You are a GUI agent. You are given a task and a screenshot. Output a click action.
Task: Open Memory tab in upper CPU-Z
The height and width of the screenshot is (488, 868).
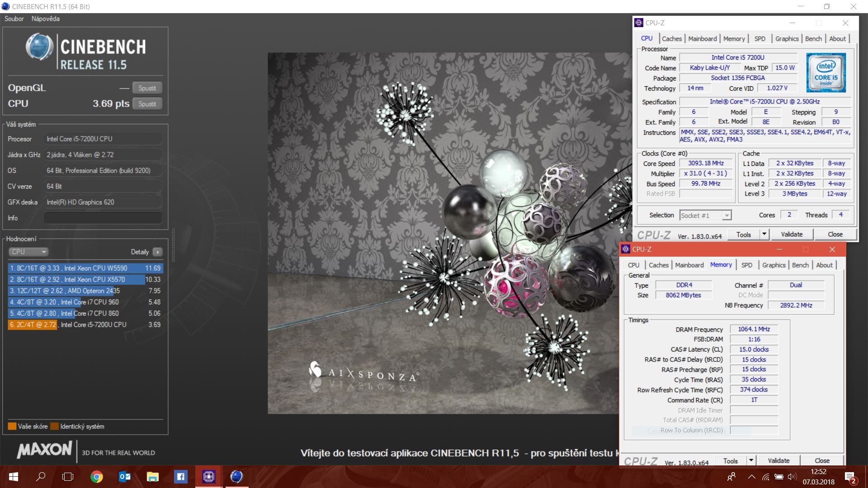click(734, 39)
